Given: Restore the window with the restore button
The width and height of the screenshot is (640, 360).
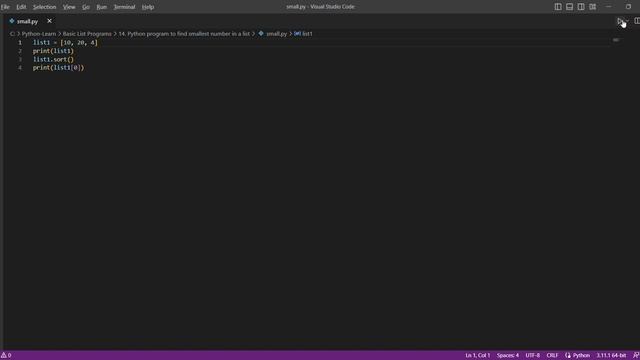Looking at the screenshot, I should click(628, 7).
